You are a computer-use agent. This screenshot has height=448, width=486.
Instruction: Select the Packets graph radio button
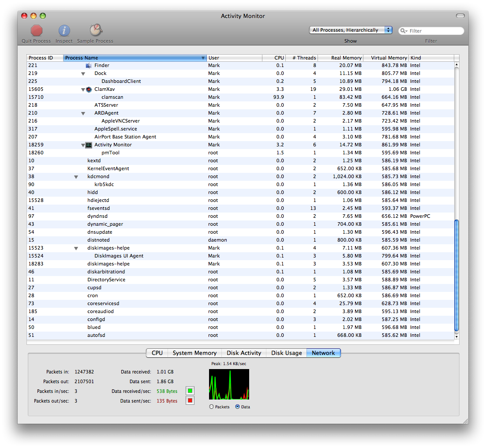pyautogui.click(x=211, y=407)
